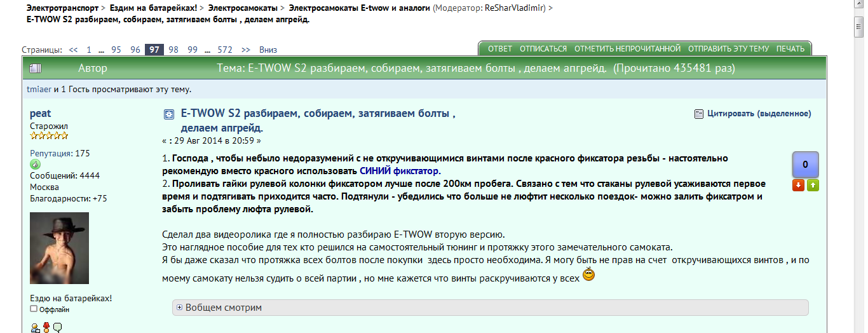
Task: Click the post icon beside the message title
Action: click(168, 114)
